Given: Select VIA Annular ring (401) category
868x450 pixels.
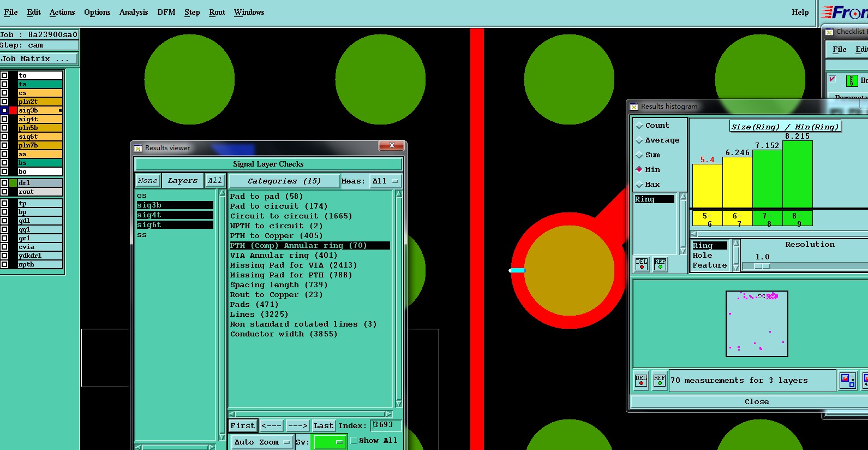Looking at the screenshot, I should coord(284,256).
